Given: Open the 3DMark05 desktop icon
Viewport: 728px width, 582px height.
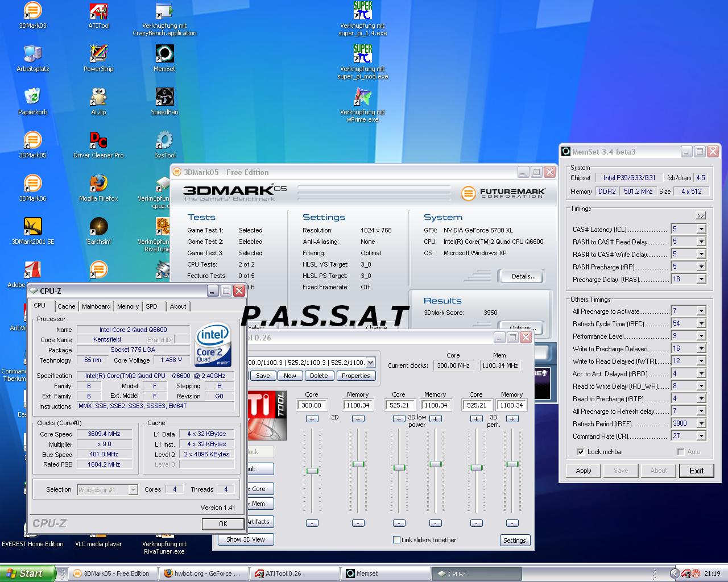Looking at the screenshot, I should pos(32,144).
